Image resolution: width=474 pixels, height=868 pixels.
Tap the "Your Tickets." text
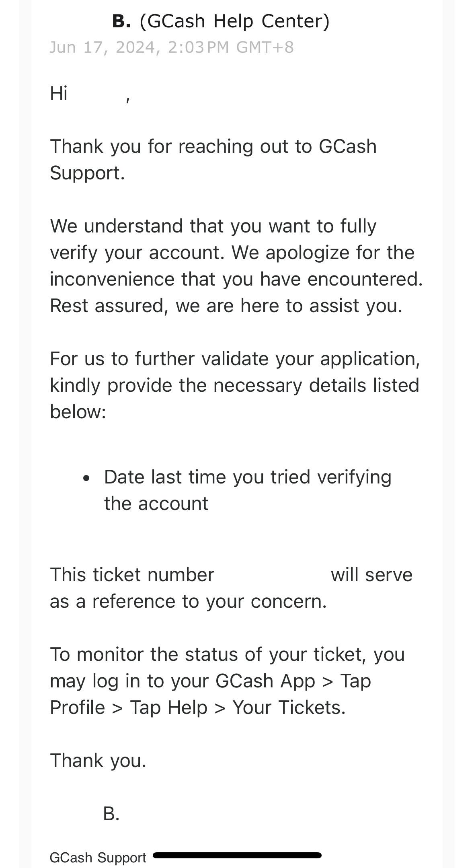click(289, 708)
